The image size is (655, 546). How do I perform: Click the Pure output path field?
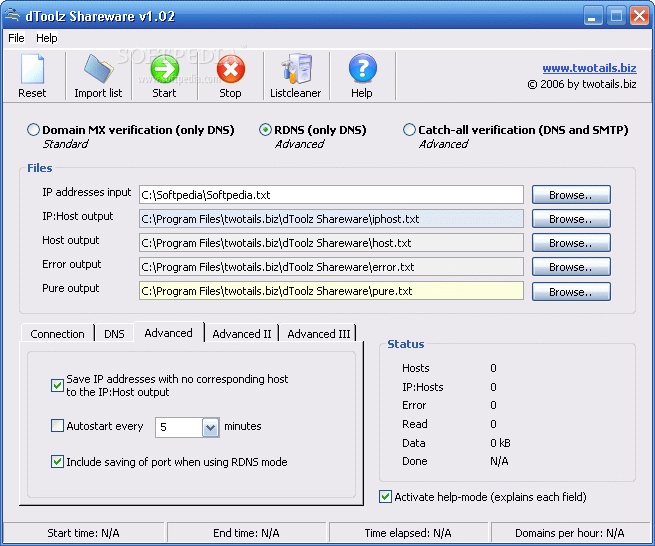click(x=331, y=291)
